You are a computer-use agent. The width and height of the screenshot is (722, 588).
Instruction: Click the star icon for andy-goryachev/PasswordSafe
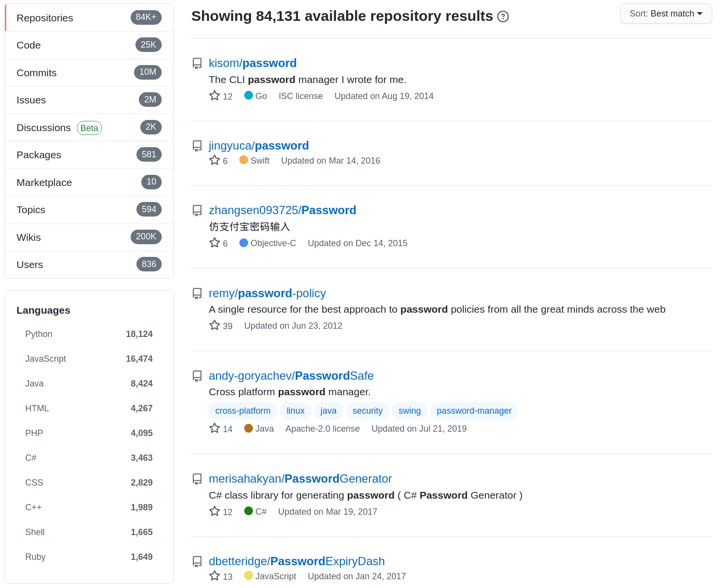(215, 428)
